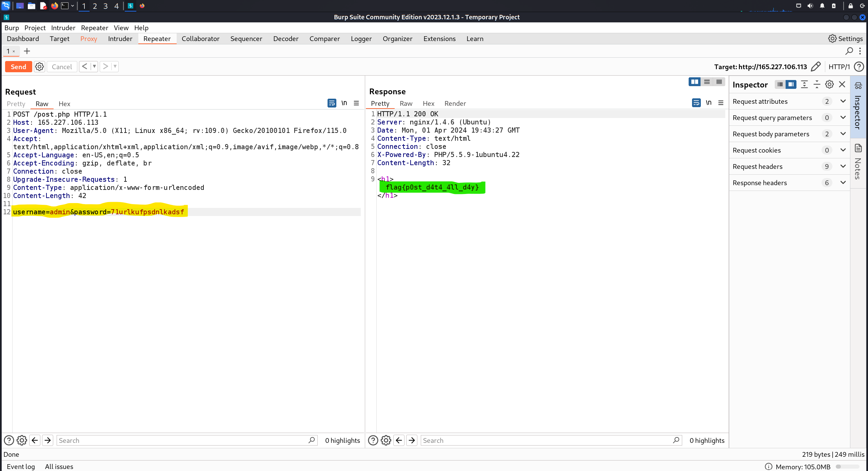Open the Repeater search magnifier icon
This screenshot has width=868, height=471.
(x=849, y=51)
